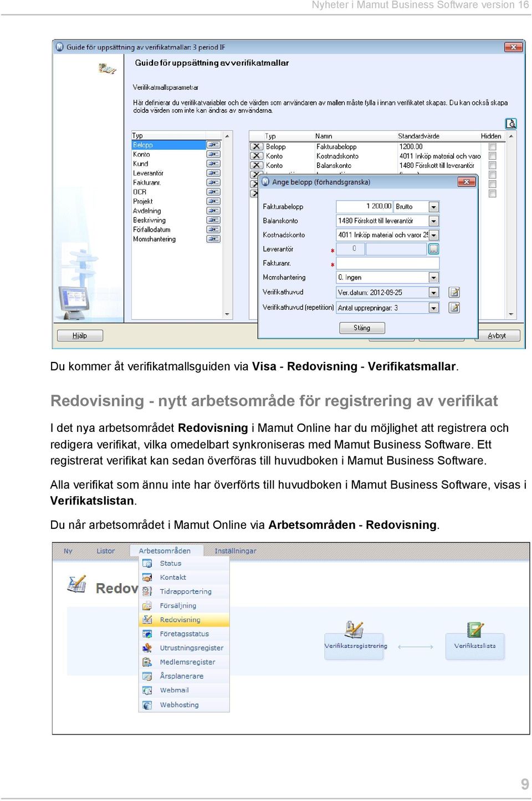532x801 pixels.
Task: Click the Redovisning heading icon in Mamut Online
Action: 76,584
